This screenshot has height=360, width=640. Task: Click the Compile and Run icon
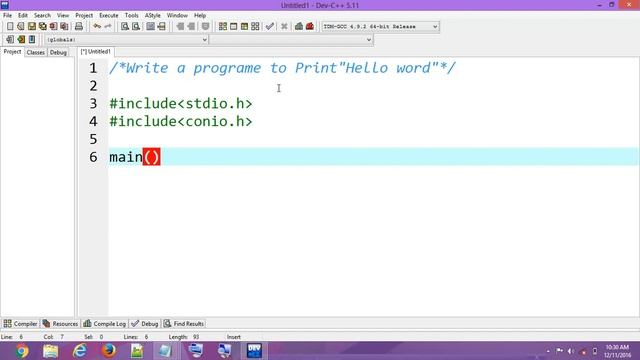click(x=244, y=27)
